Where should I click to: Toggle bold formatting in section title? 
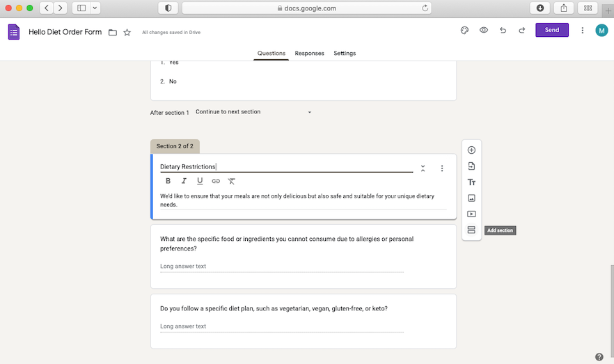168,181
